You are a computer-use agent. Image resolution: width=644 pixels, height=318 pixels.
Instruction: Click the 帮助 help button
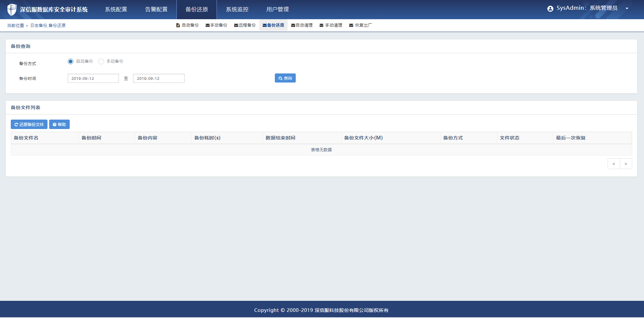[x=59, y=124]
